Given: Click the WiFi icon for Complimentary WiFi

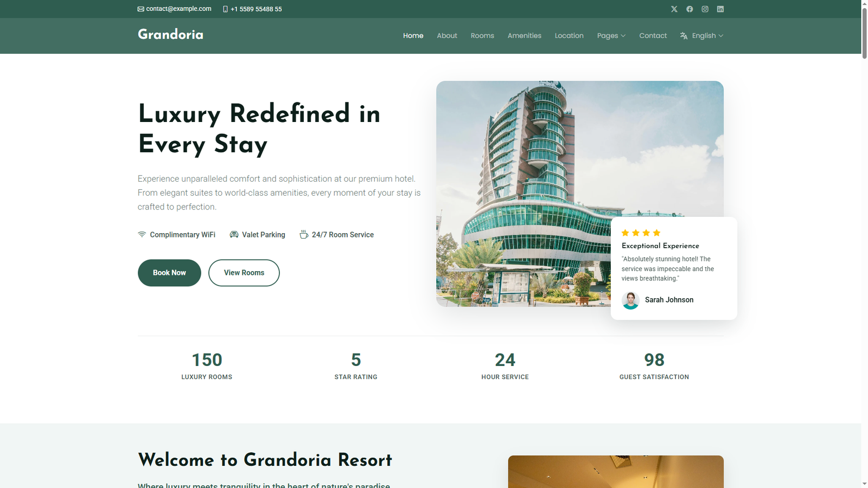Looking at the screenshot, I should coord(142,234).
